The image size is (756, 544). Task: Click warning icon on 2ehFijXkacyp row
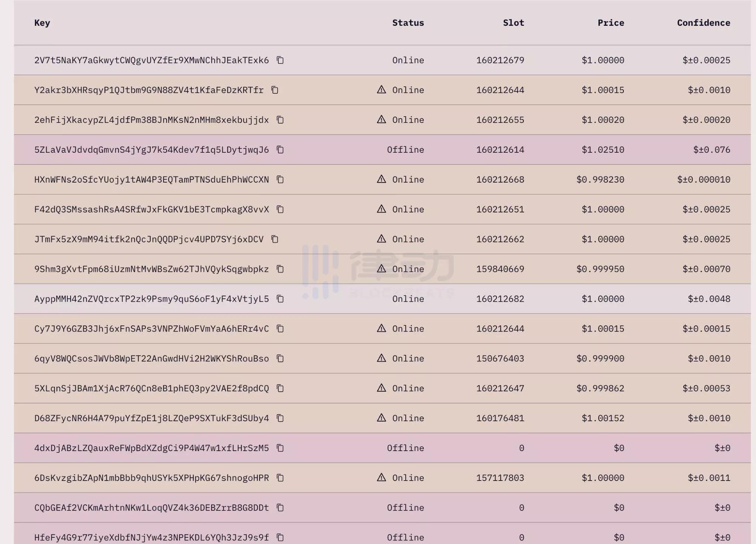381,119
